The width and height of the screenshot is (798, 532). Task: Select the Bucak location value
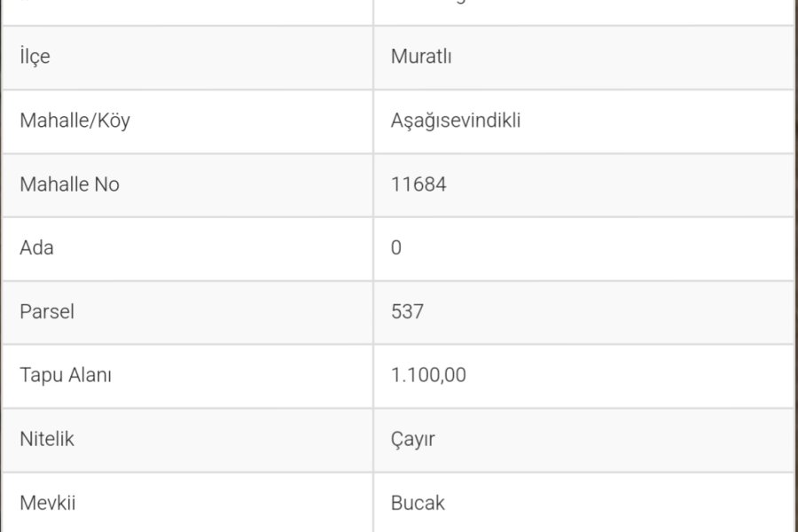coord(418,503)
